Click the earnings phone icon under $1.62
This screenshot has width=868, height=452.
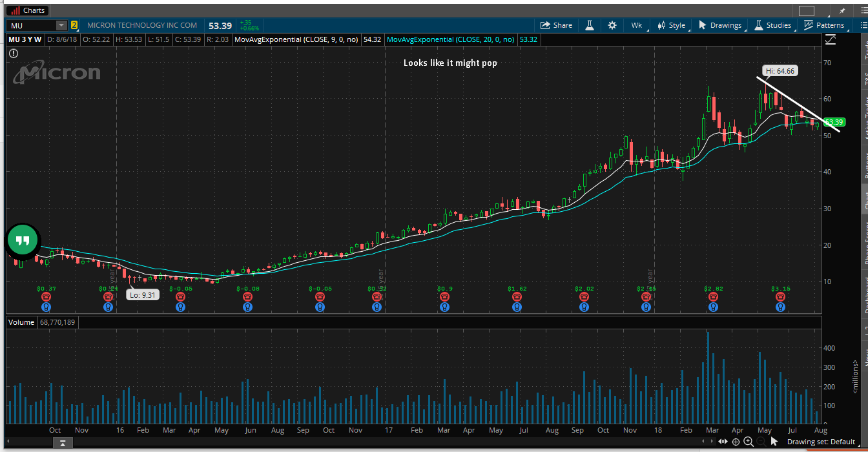coord(517,296)
